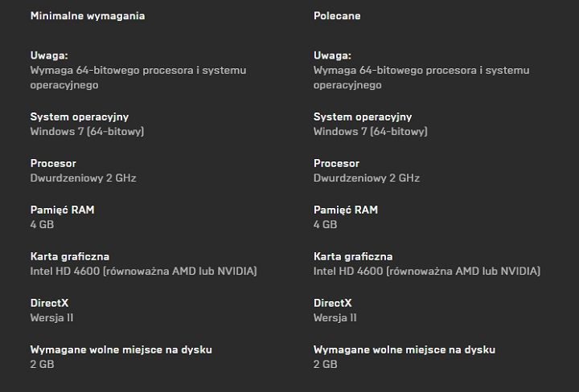Select "Windows 7 (64-bitowy)" in the minimum column
The width and height of the screenshot is (579, 392).
(x=87, y=131)
